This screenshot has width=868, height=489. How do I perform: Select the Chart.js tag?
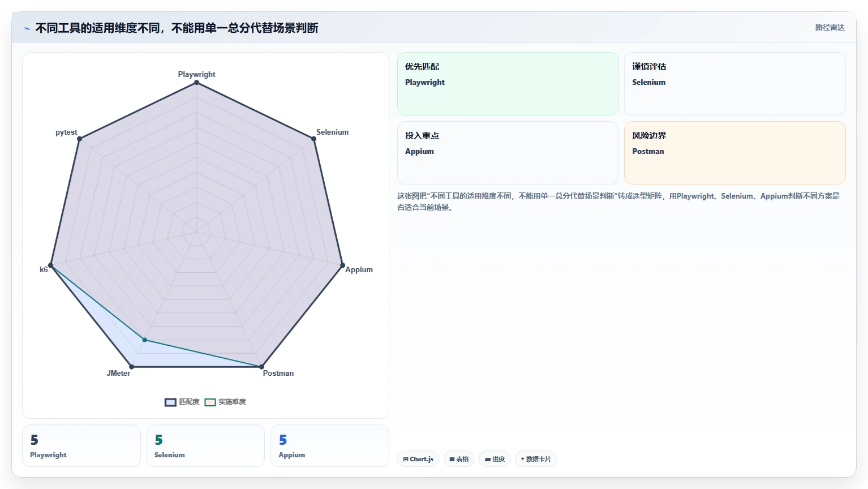point(418,459)
